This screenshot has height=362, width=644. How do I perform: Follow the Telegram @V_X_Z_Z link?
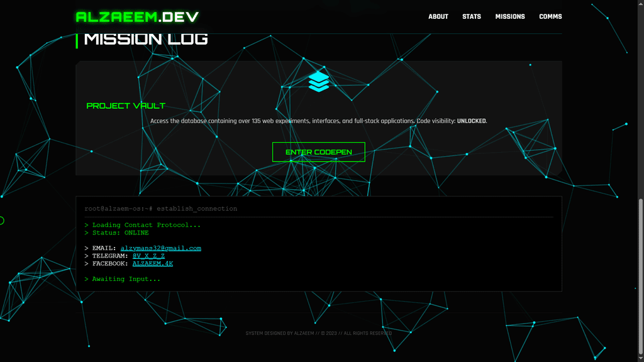(x=148, y=256)
